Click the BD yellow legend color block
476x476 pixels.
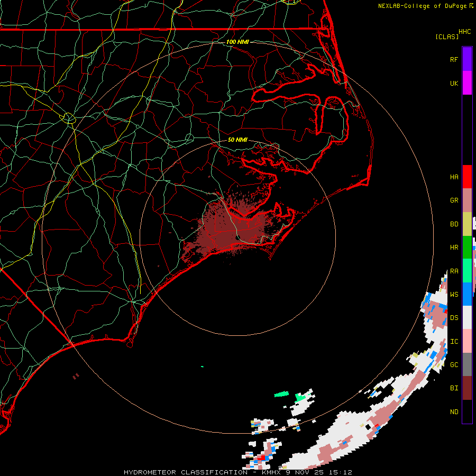467,224
